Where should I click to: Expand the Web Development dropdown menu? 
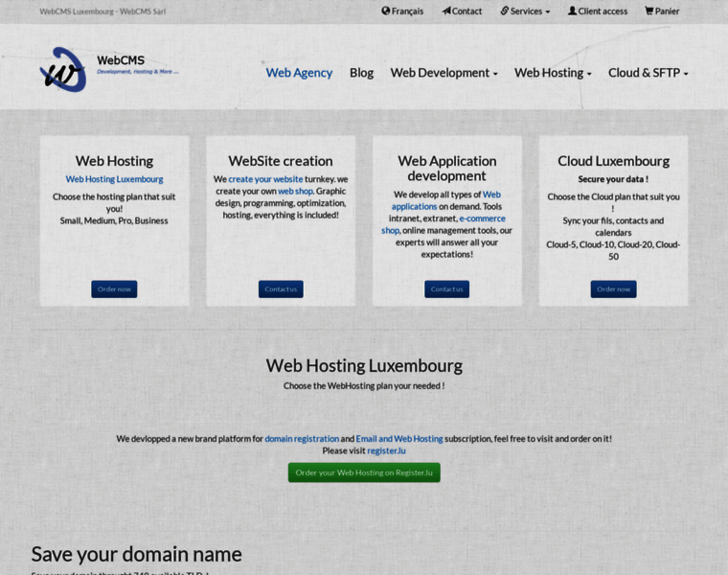444,73
